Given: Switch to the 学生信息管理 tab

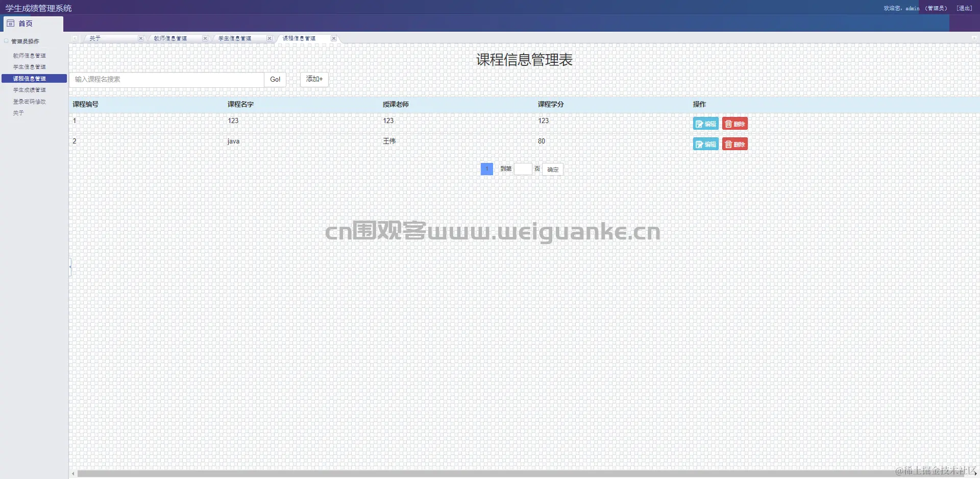Looking at the screenshot, I should pyautogui.click(x=235, y=38).
